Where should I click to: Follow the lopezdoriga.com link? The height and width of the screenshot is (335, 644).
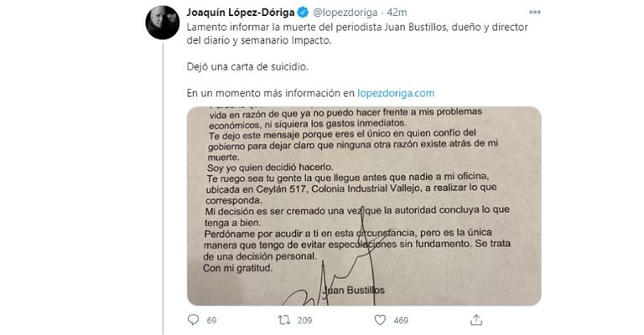[396, 93]
